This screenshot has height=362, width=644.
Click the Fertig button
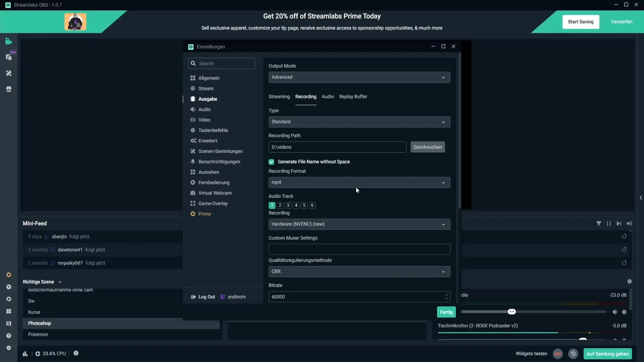[446, 312]
